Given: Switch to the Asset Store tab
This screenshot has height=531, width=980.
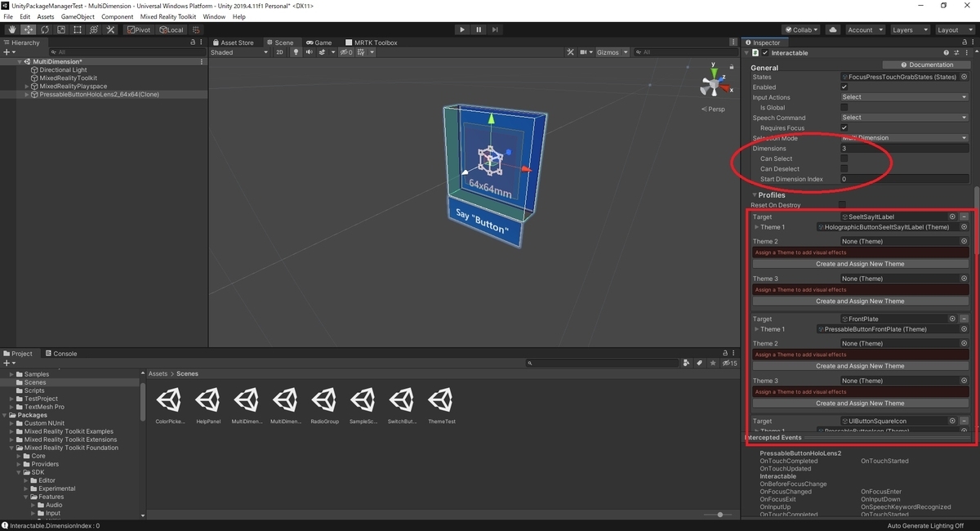Looking at the screenshot, I should (x=232, y=42).
